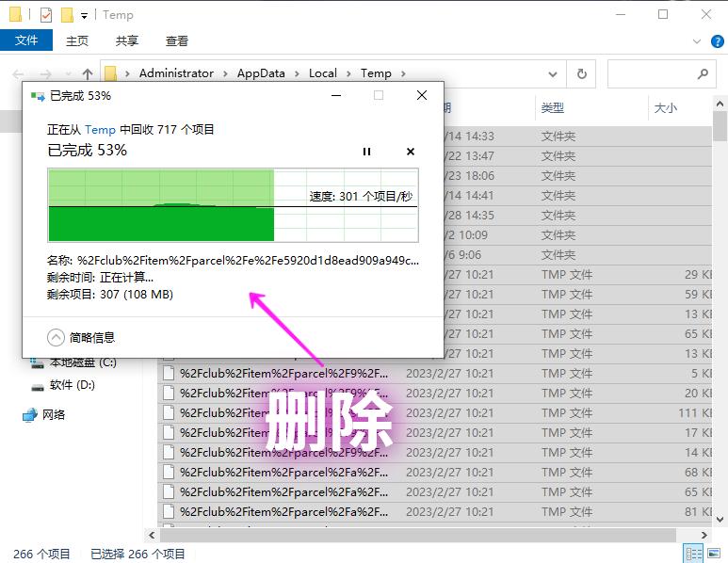
Task: Click the file icon of the 5 KB TMP file
Action: coord(169,373)
